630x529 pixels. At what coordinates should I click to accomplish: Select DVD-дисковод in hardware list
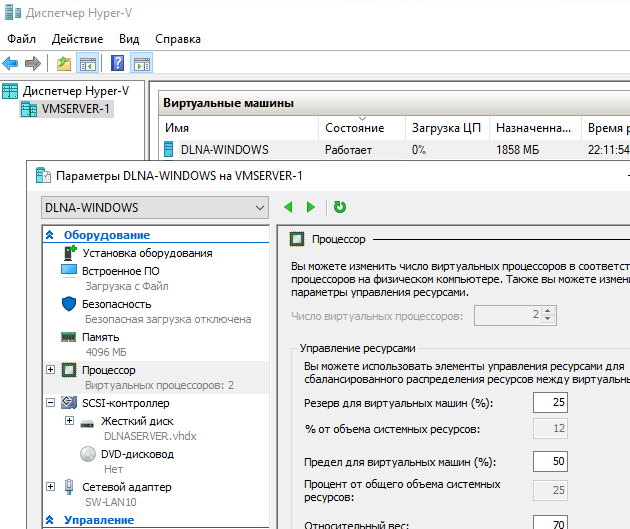click(x=137, y=454)
